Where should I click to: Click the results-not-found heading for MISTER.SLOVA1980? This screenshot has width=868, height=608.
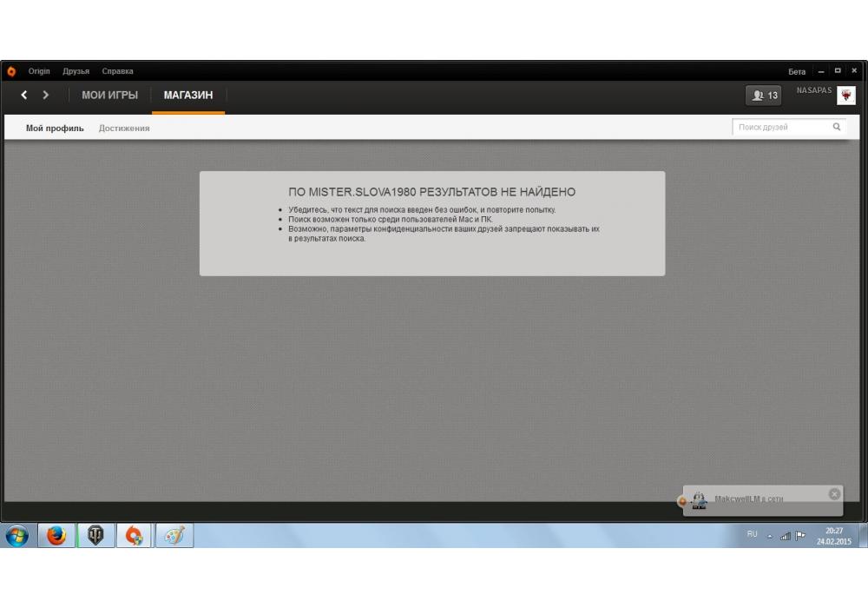click(431, 192)
